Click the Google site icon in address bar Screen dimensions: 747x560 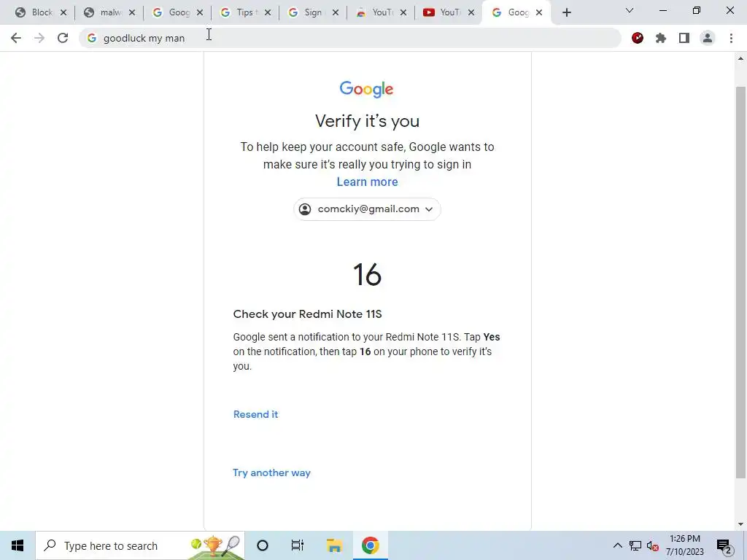pyautogui.click(x=92, y=38)
